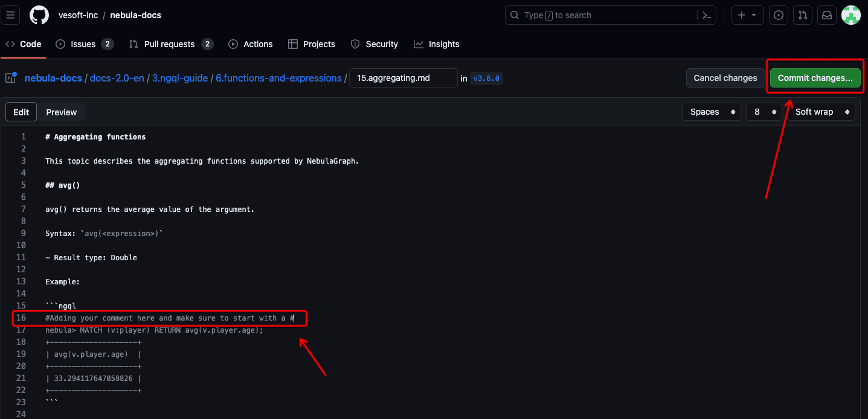Open the user avatar menu
Screen dimensions: 868x419
pos(851,15)
